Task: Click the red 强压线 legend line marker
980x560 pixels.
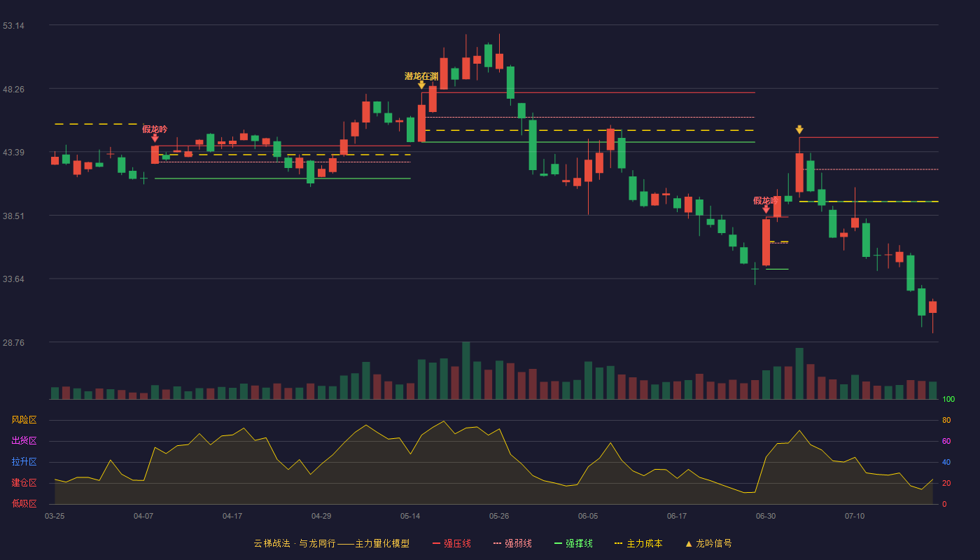Action: (x=436, y=543)
